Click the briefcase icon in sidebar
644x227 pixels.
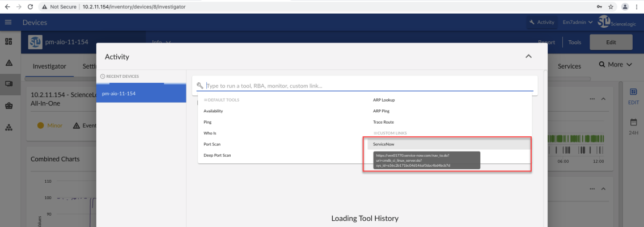[9, 106]
